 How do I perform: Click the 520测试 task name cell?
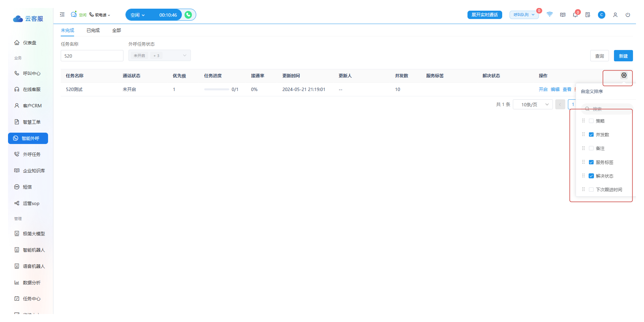[74, 89]
